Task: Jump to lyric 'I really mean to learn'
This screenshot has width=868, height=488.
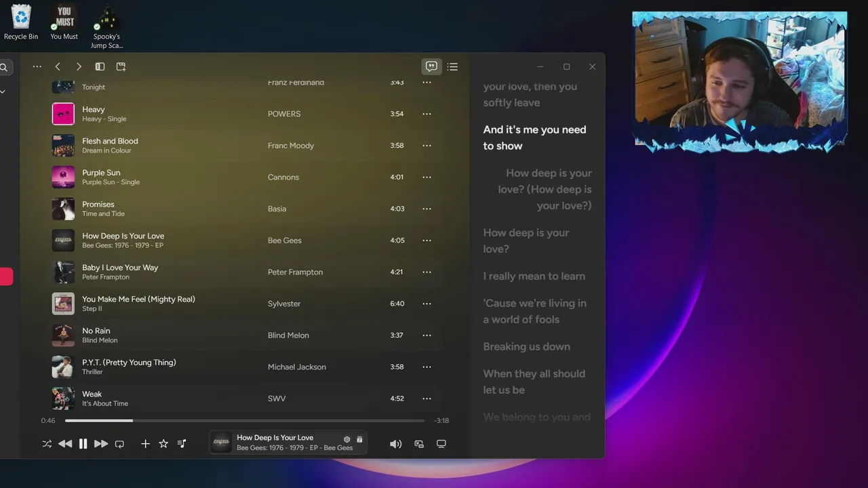Action: [534, 276]
